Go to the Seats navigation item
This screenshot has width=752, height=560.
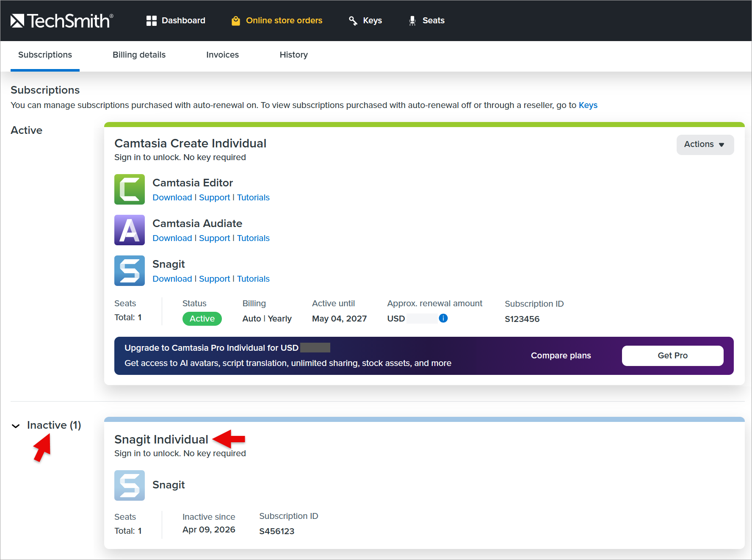pyautogui.click(x=427, y=21)
